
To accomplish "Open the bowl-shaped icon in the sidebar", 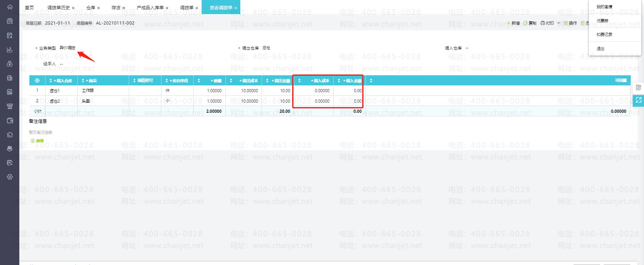I will point(10,149).
